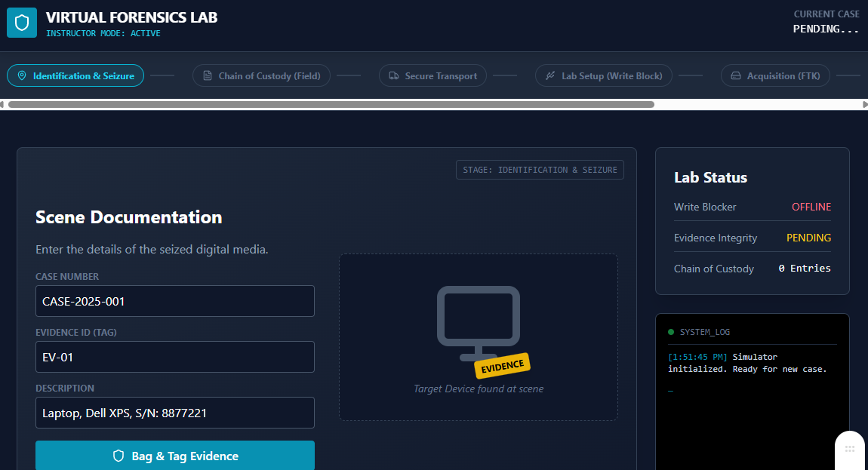Click the floating grip dots widget
This screenshot has width=868, height=470.
coord(850,449)
